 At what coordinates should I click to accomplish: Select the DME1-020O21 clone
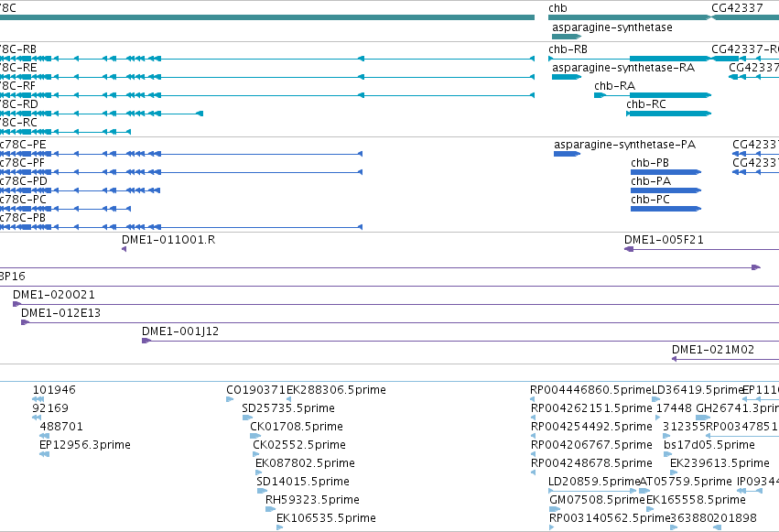pos(395,304)
